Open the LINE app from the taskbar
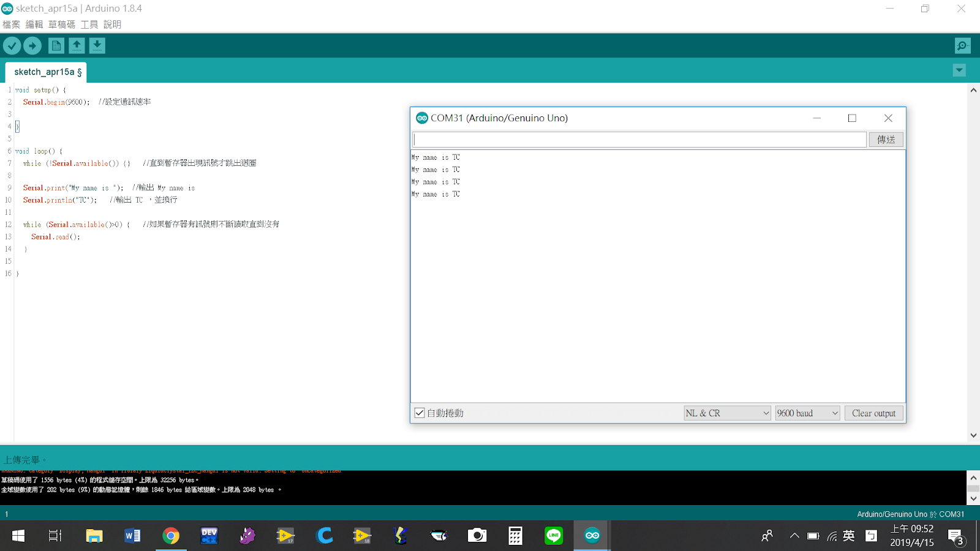 click(x=554, y=536)
